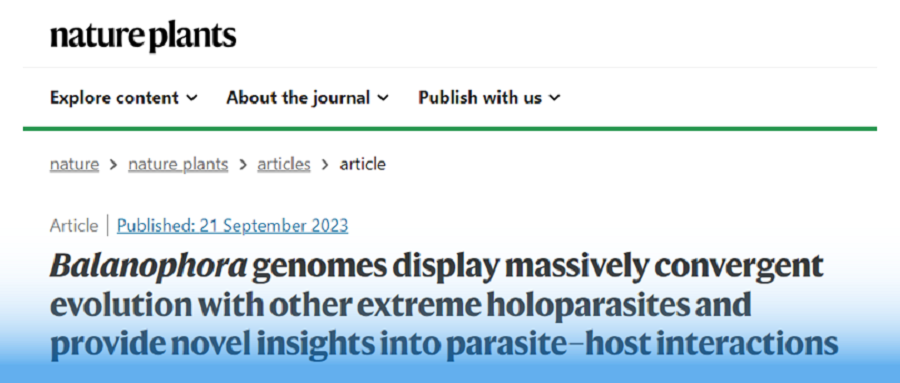Click the breadcrumb arrow after articles
Image resolution: width=900 pixels, height=383 pixels.
pos(325,165)
